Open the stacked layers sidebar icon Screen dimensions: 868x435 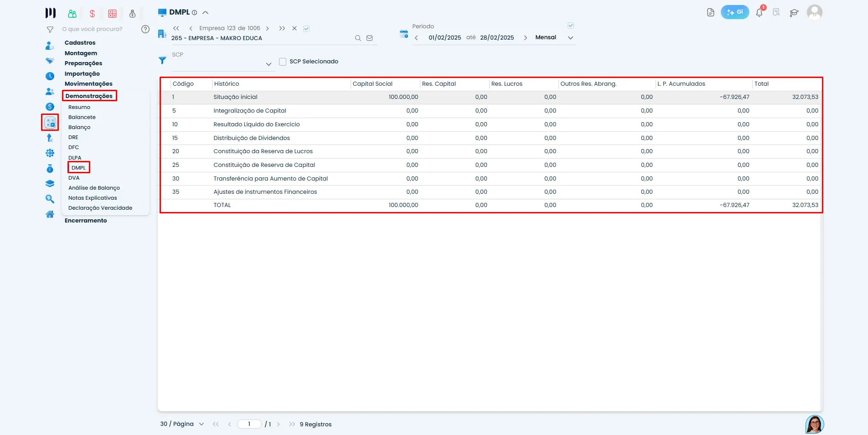pyautogui.click(x=50, y=184)
